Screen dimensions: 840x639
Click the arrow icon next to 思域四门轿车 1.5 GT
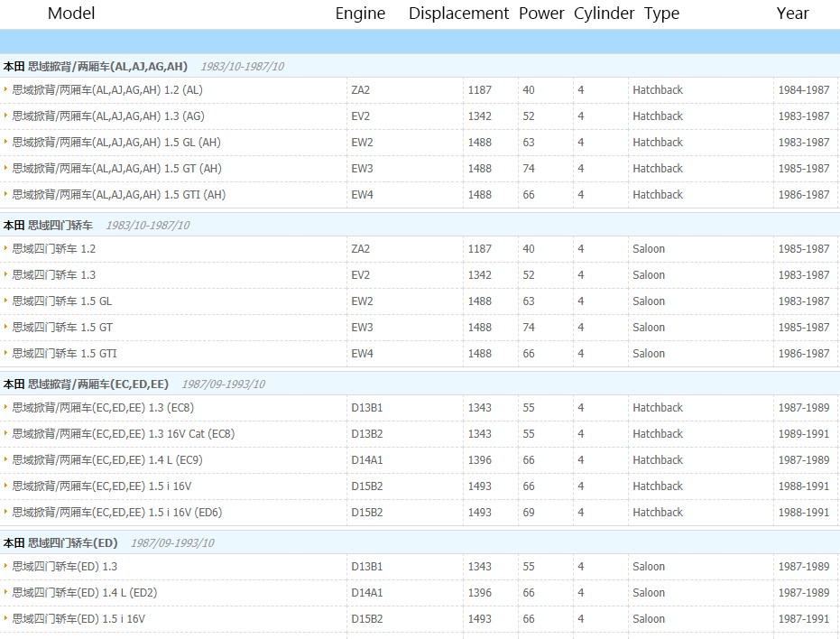coord(5,327)
